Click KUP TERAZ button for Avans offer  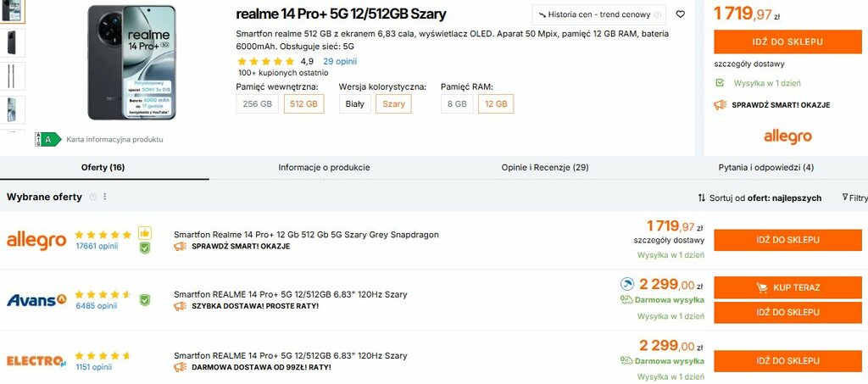pos(787,287)
